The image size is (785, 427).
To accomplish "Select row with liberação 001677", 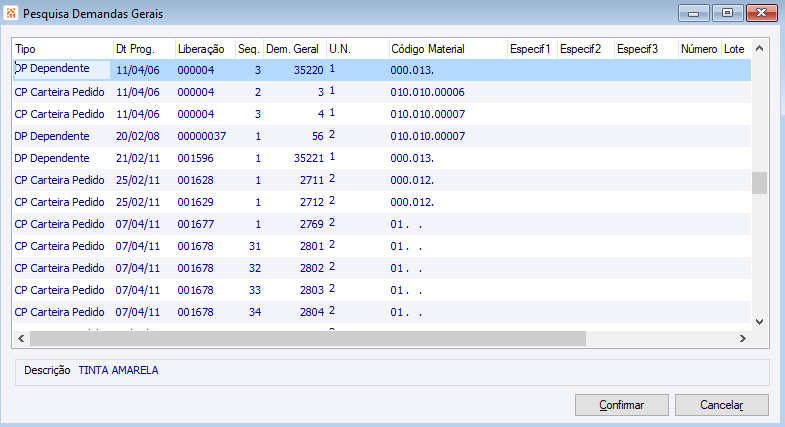I will (382, 224).
